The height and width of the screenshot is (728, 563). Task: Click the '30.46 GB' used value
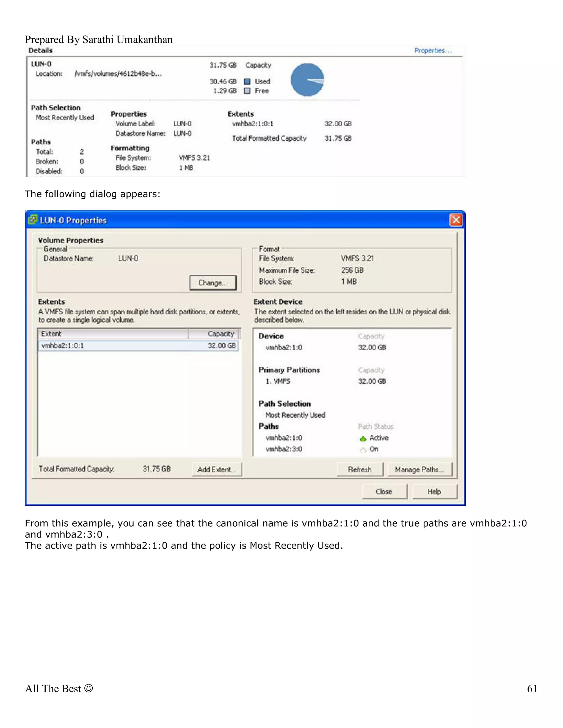click(x=223, y=81)
